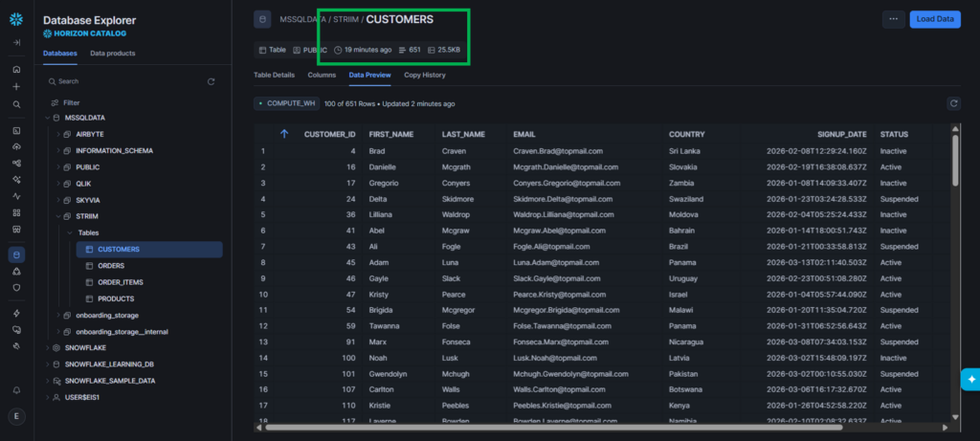Click the COUNTRY column header
The width and height of the screenshot is (980, 441).
(x=686, y=134)
